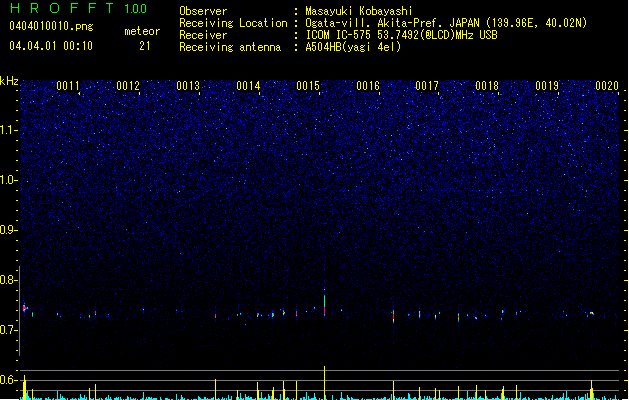Click the 0014 time marker
The width and height of the screenshot is (629, 400).
click(x=248, y=86)
